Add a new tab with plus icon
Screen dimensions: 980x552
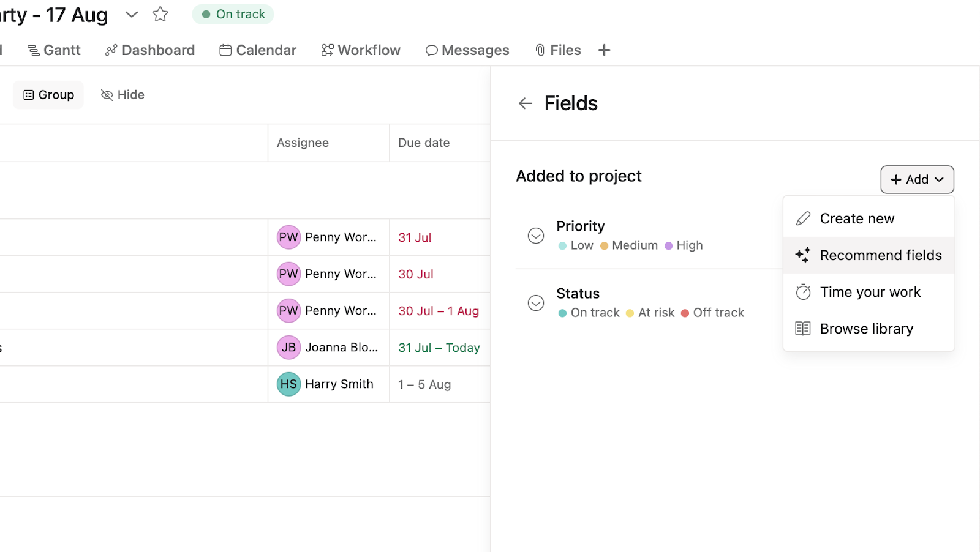pos(604,50)
